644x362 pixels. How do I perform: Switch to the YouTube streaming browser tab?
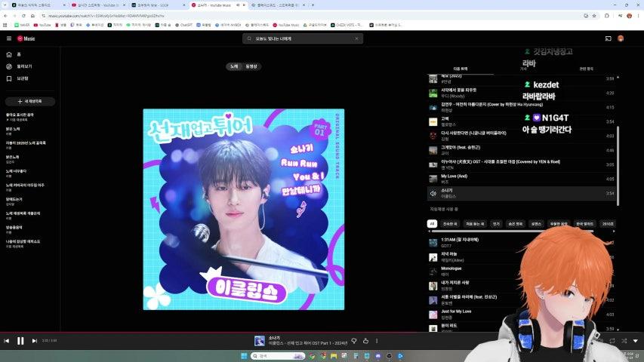[97, 5]
